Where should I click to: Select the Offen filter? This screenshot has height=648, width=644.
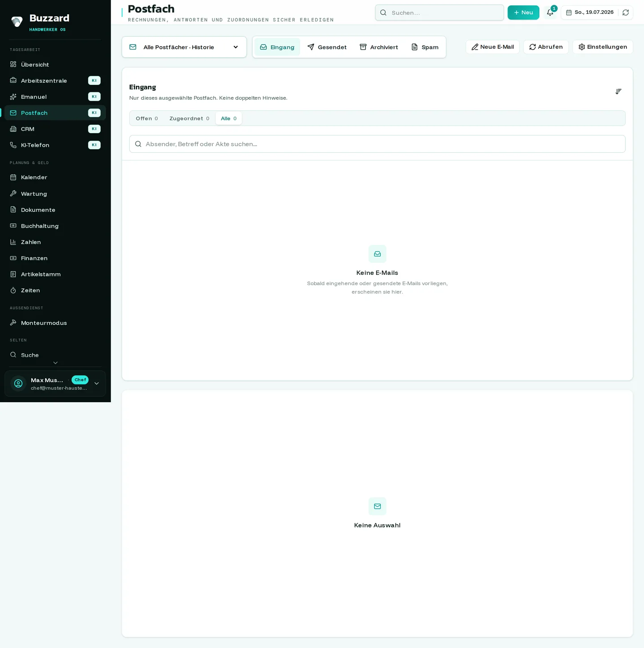click(x=147, y=118)
